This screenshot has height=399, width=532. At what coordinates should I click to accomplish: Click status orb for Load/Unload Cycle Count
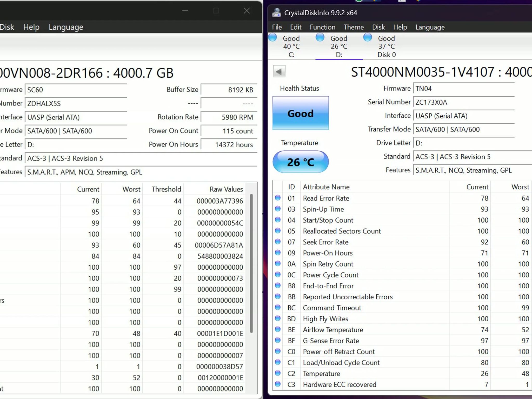coord(278,362)
